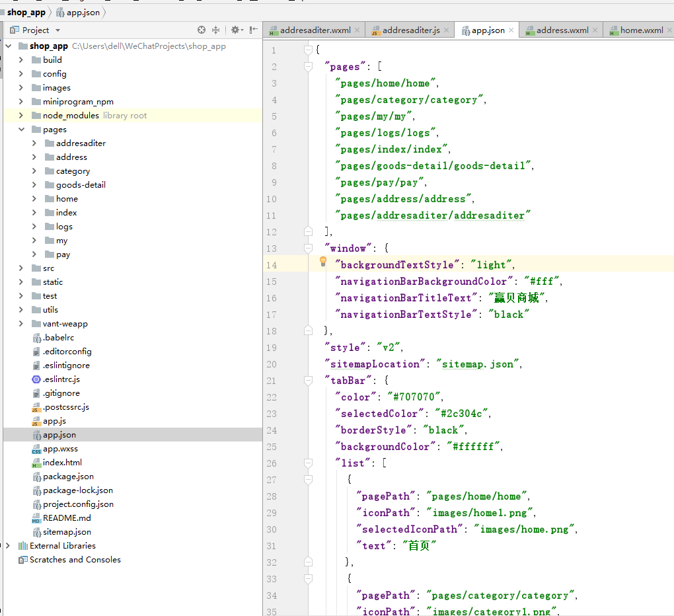The height and width of the screenshot is (616, 674).
Task: Select the app.wxss stylesheet file
Action: (x=60, y=449)
